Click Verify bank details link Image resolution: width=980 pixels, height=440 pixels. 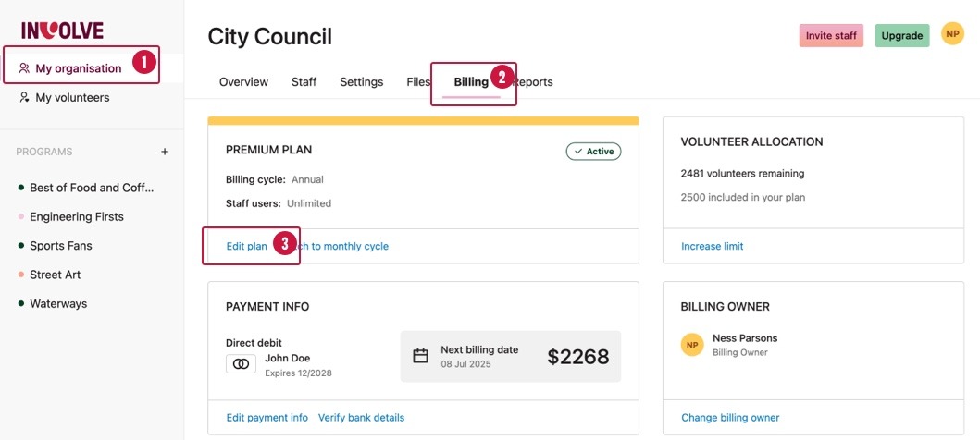tap(361, 418)
